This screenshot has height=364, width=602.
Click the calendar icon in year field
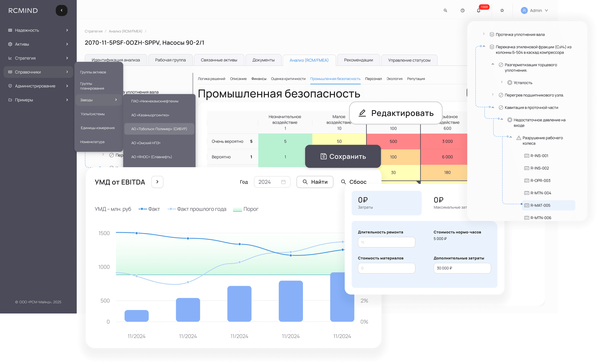tap(283, 182)
